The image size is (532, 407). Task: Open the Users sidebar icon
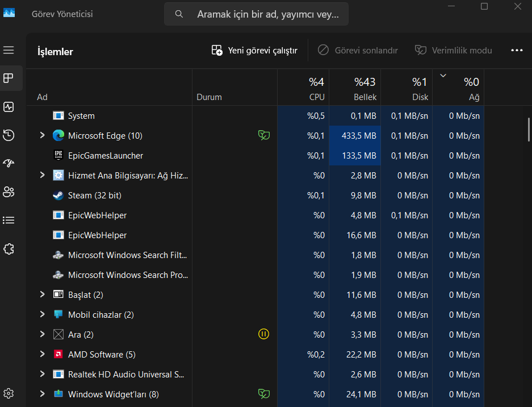tap(9, 192)
